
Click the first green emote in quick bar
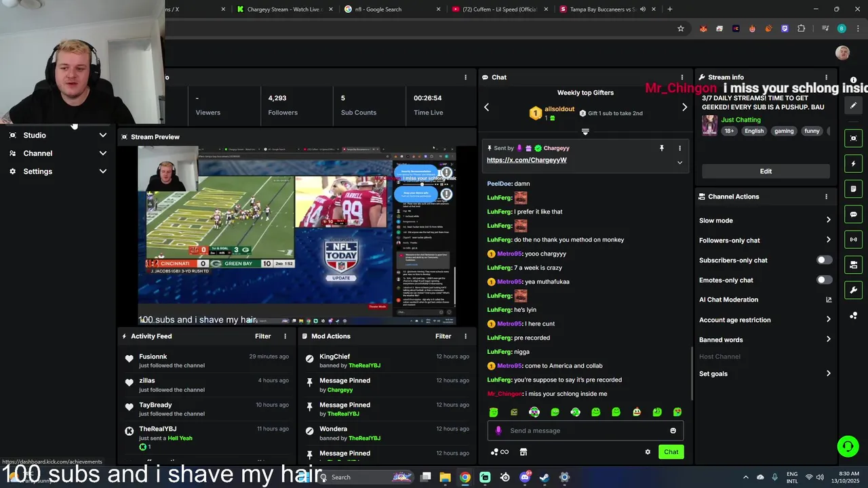click(x=494, y=412)
